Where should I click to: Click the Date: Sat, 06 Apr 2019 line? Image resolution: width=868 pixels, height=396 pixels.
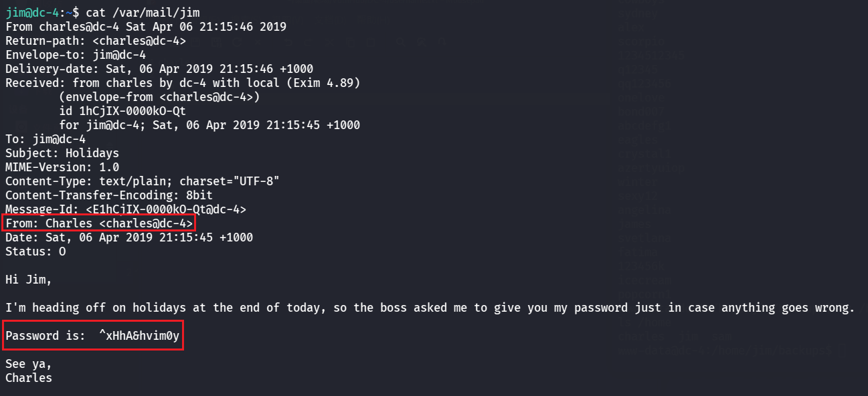point(129,237)
